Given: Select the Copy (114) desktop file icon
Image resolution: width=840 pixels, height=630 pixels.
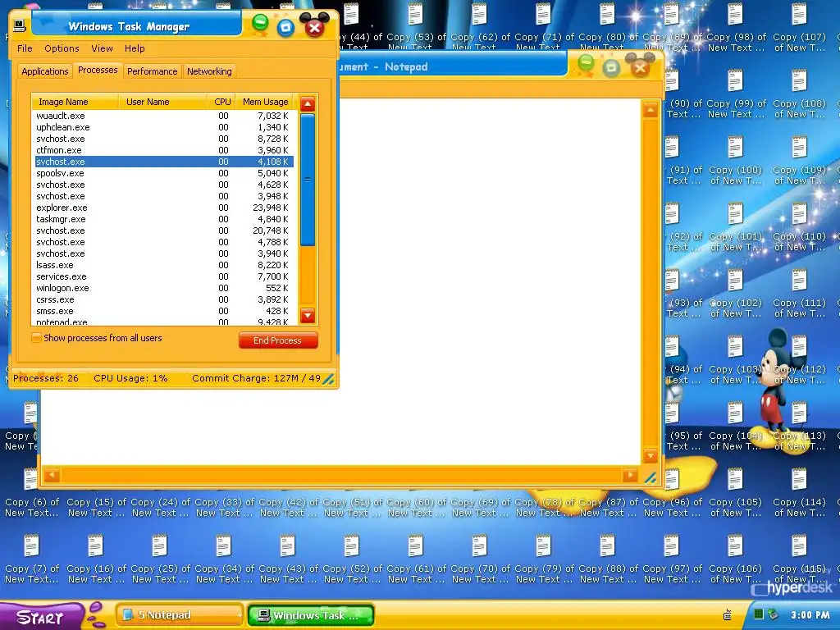Looking at the screenshot, I should [x=799, y=479].
